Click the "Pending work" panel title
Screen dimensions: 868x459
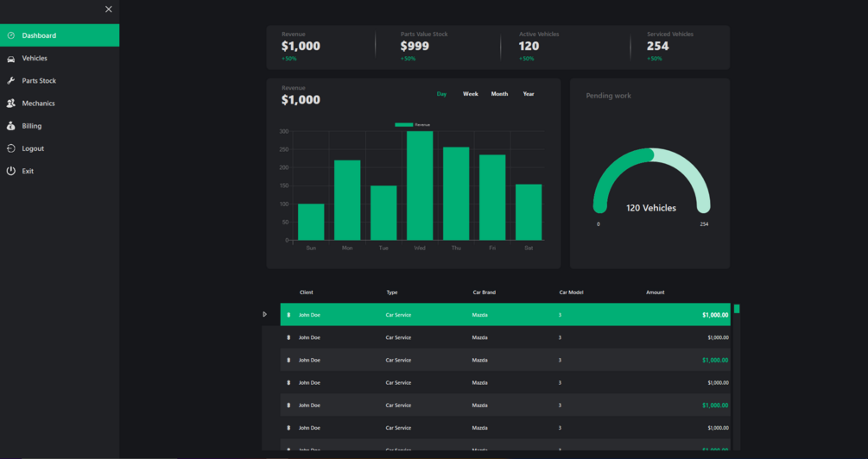608,96
